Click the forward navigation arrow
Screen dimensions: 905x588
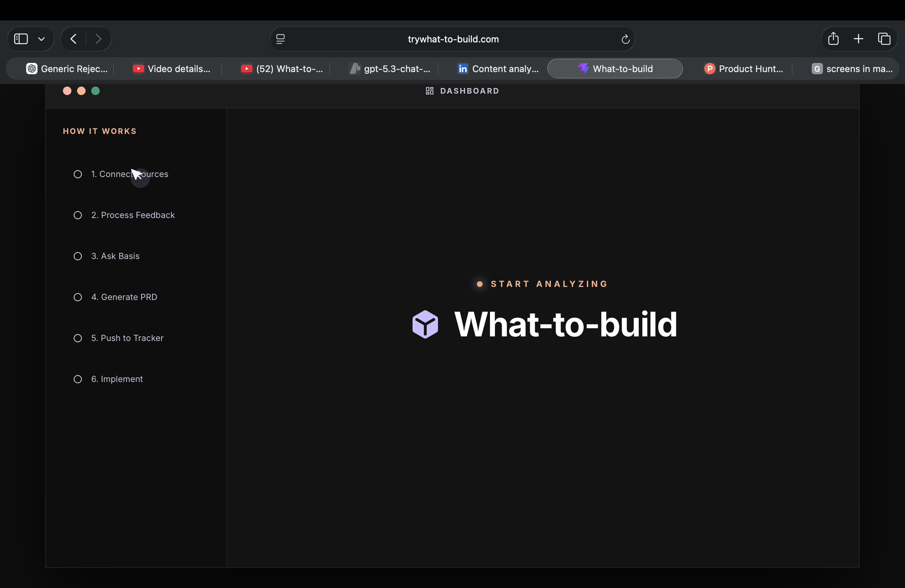point(99,39)
